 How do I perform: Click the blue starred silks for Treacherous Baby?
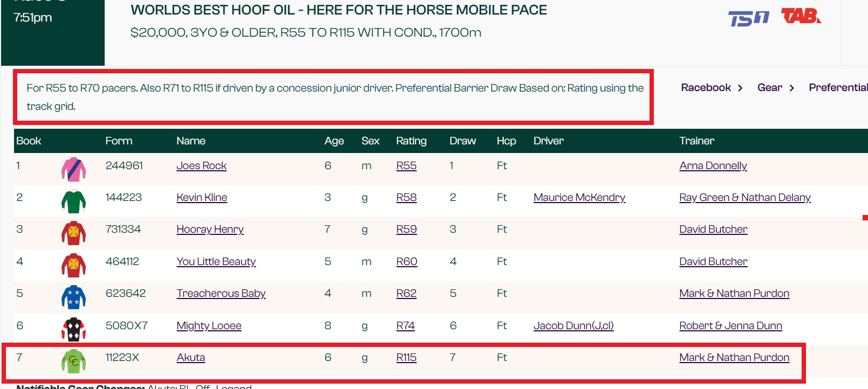pyautogui.click(x=73, y=297)
